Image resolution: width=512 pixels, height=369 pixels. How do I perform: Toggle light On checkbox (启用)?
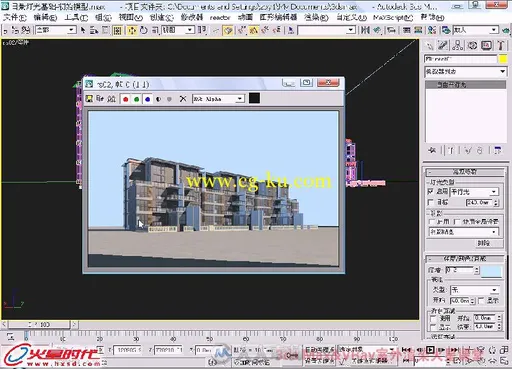pos(430,192)
